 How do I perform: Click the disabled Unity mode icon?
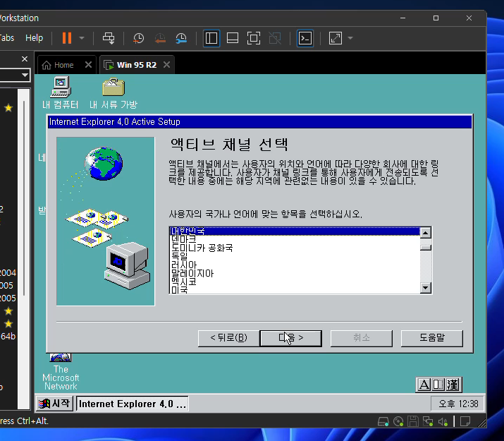pyautogui.click(x=275, y=38)
